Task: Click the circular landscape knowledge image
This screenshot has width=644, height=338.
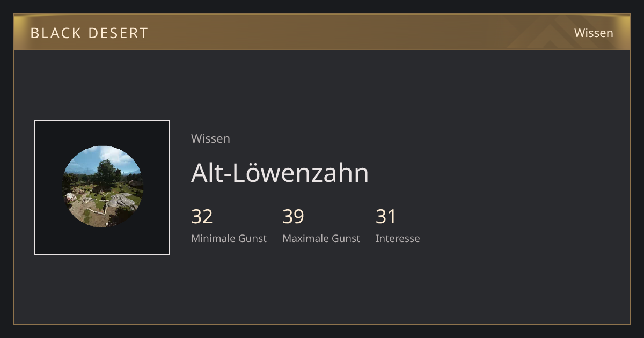Action: (x=102, y=187)
